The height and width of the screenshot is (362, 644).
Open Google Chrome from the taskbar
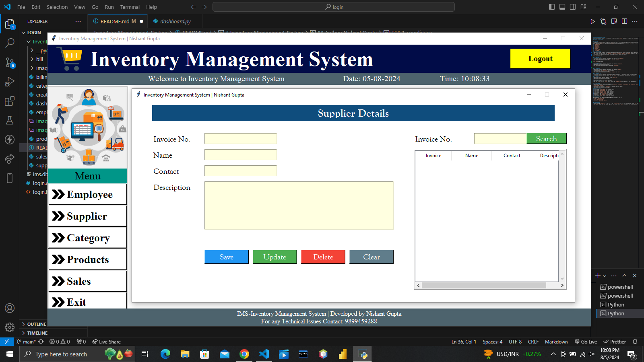pos(244,354)
